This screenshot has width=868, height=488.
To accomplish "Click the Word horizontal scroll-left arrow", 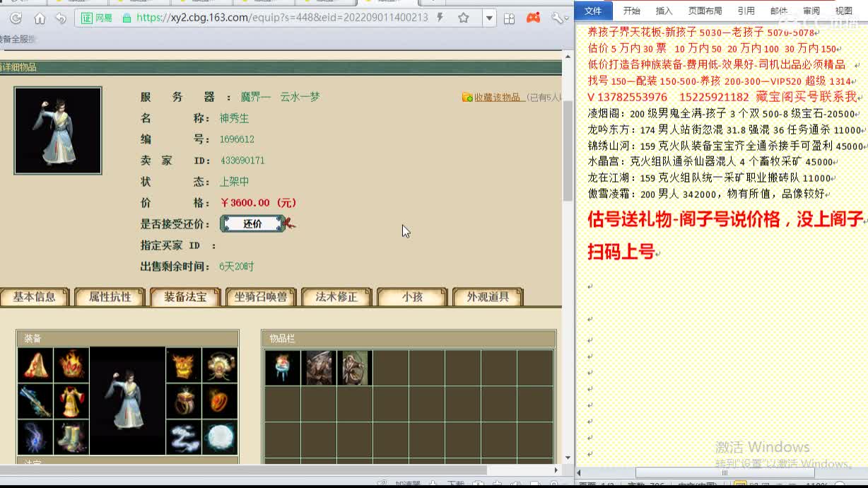I will coord(580,472).
